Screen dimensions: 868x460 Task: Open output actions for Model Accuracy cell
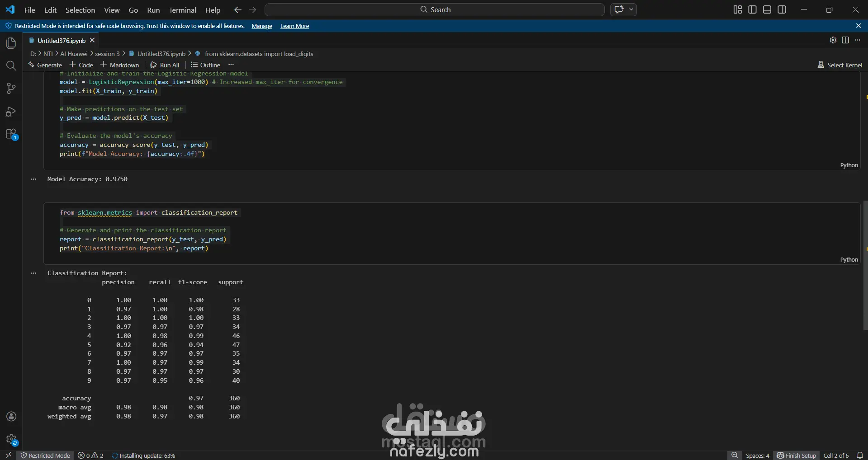click(33, 179)
